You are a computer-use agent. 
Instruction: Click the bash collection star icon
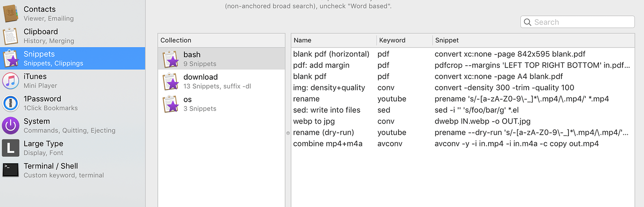click(170, 59)
